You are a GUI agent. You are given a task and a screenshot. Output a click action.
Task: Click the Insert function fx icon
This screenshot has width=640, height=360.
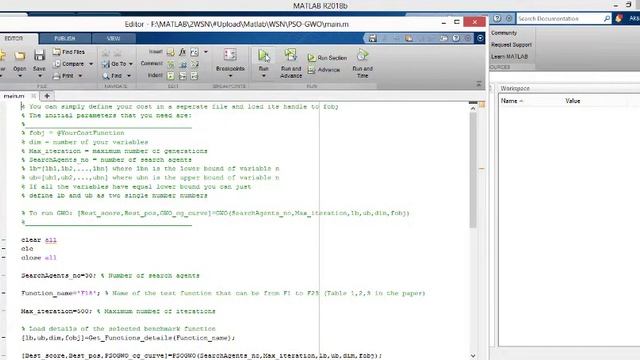(182, 52)
